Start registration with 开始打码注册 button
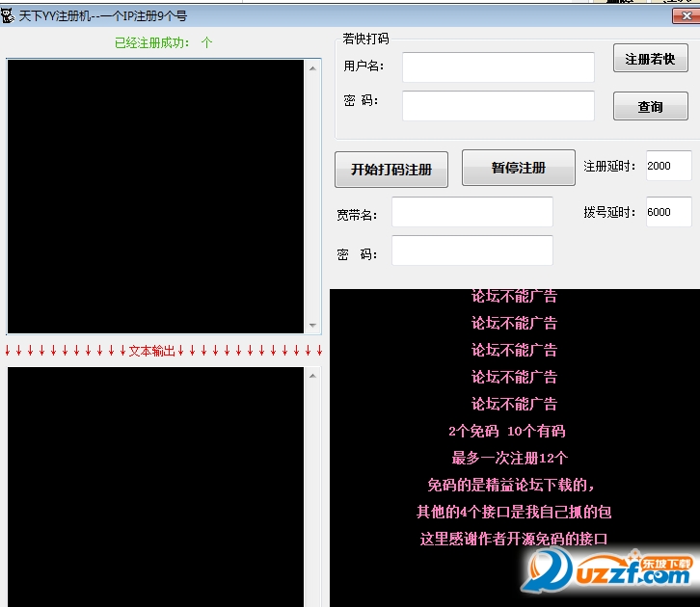Image resolution: width=700 pixels, height=607 pixels. (x=391, y=170)
